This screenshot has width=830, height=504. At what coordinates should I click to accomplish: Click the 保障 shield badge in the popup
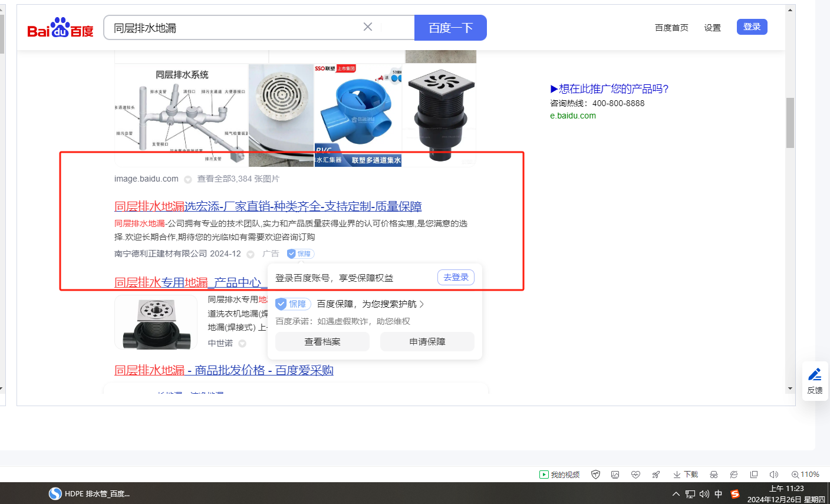point(293,304)
